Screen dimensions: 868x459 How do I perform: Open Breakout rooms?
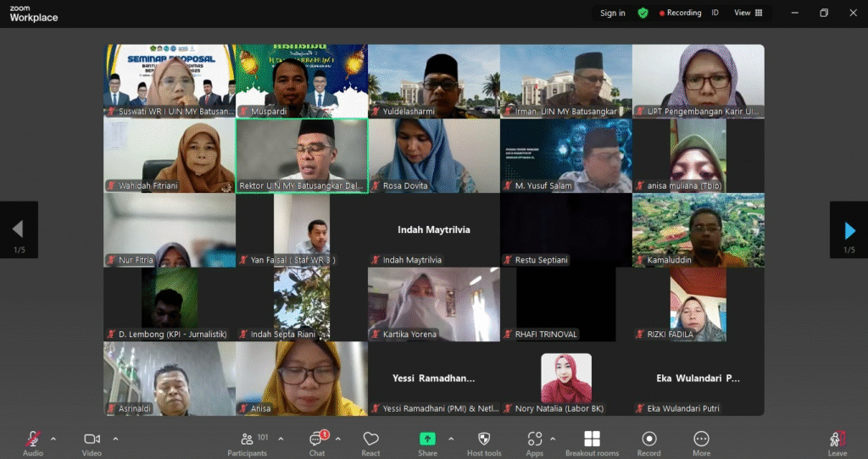(592, 439)
